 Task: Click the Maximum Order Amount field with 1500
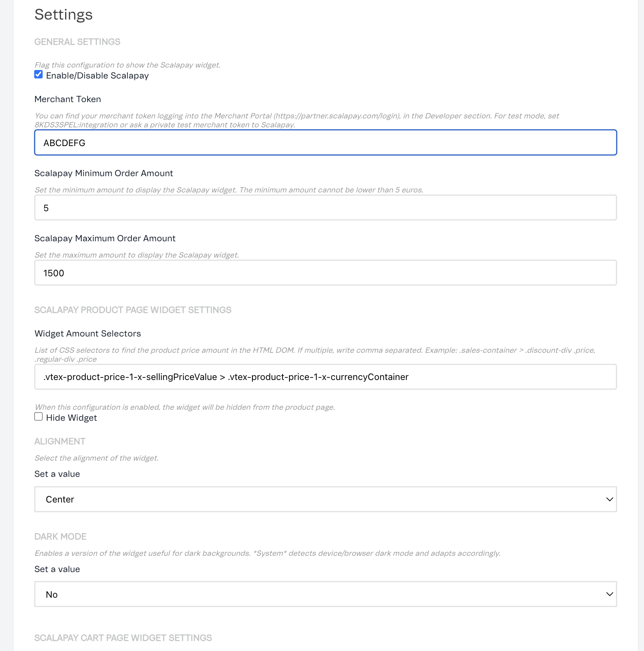(x=325, y=273)
